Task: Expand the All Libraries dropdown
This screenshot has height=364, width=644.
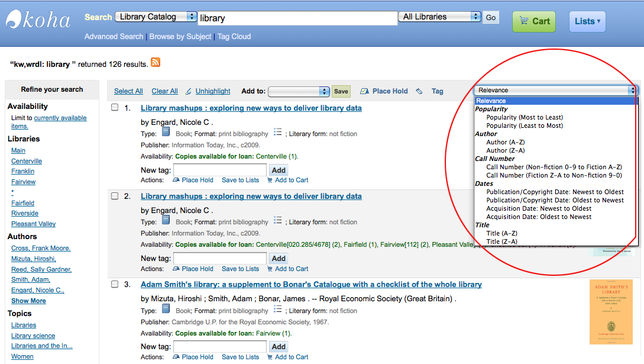Action: click(x=439, y=17)
